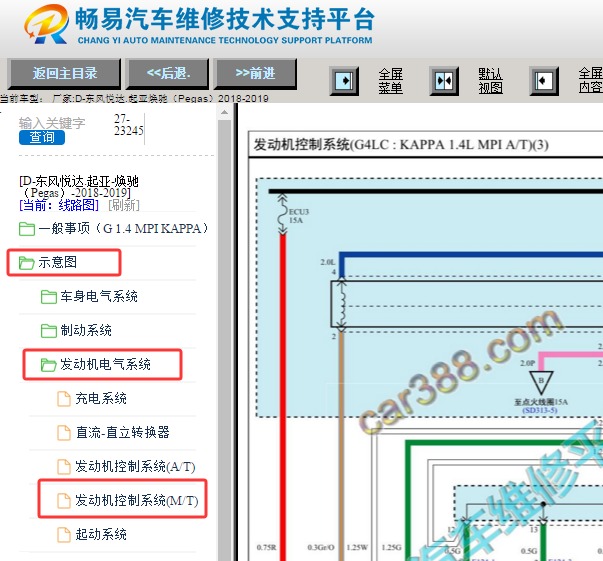Collapse the 发动机电气系统 folder
This screenshot has height=561, width=603.
(x=105, y=364)
